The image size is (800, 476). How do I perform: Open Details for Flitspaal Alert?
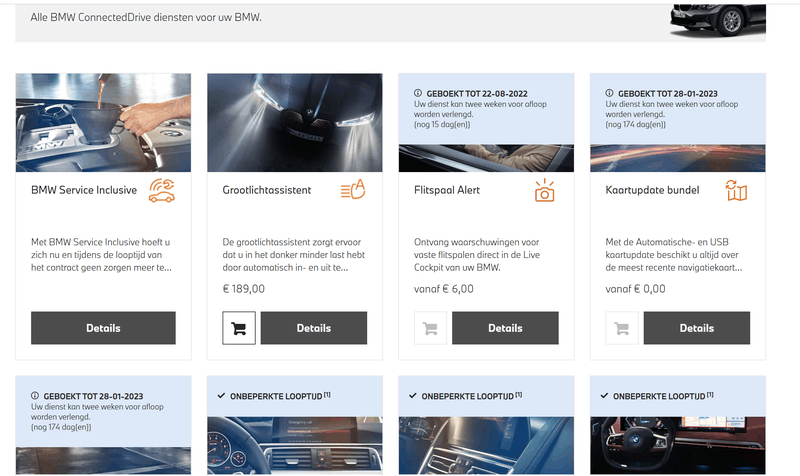click(505, 328)
